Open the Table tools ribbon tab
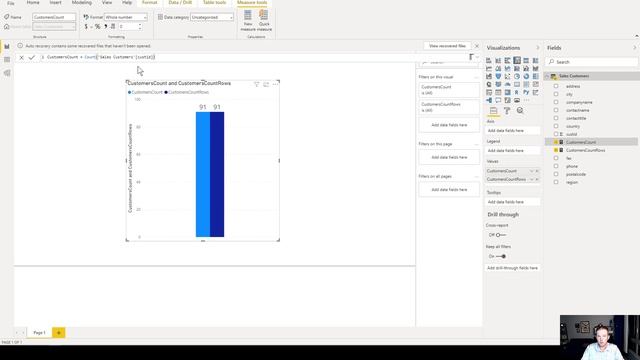Screen dimensions: 640x360 [x=215, y=2]
